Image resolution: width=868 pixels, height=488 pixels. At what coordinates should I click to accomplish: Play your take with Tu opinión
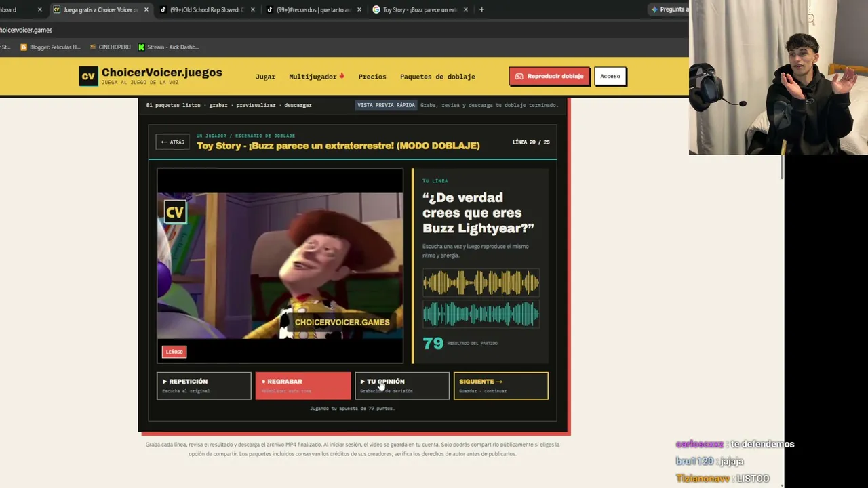coord(402,386)
